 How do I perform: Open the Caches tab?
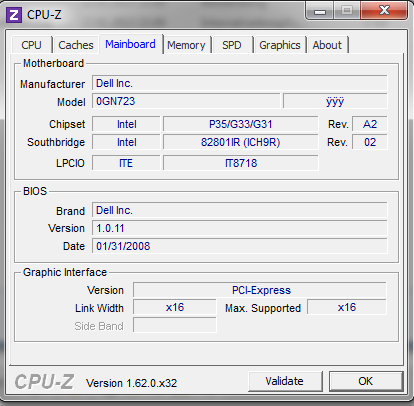[76, 45]
